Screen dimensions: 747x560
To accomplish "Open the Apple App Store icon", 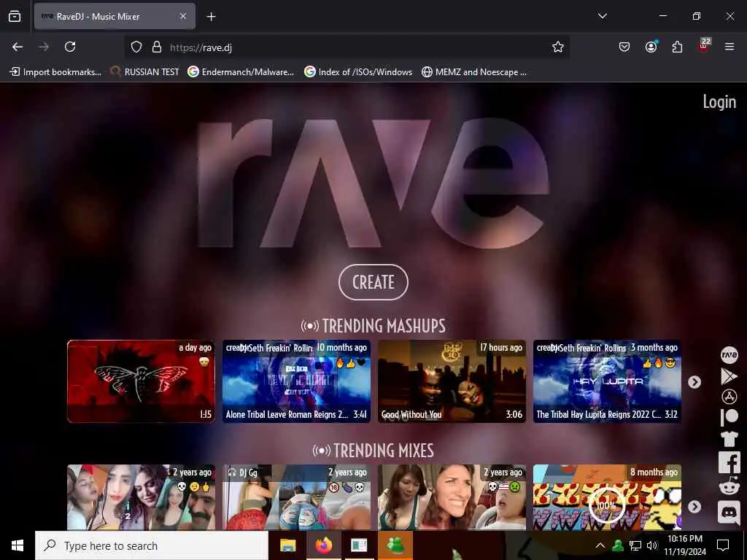I will pos(729,397).
